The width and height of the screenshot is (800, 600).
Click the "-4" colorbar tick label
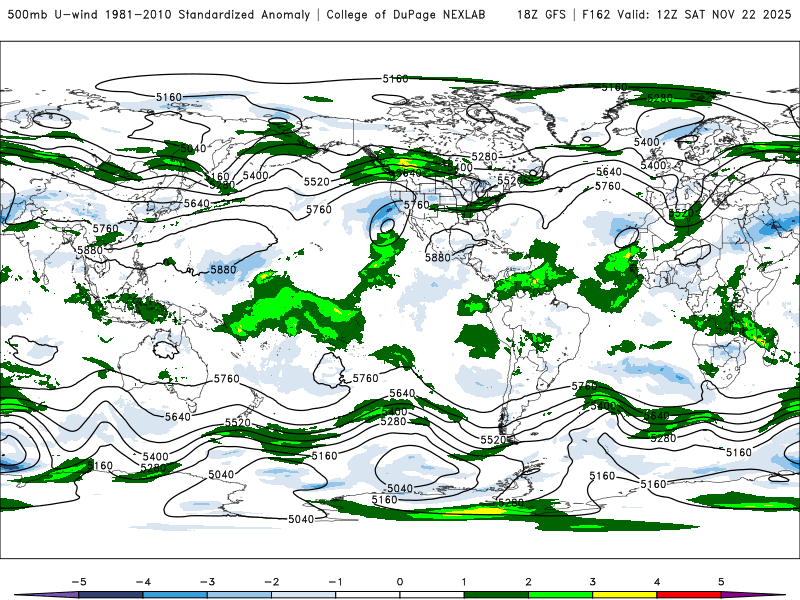(x=143, y=582)
